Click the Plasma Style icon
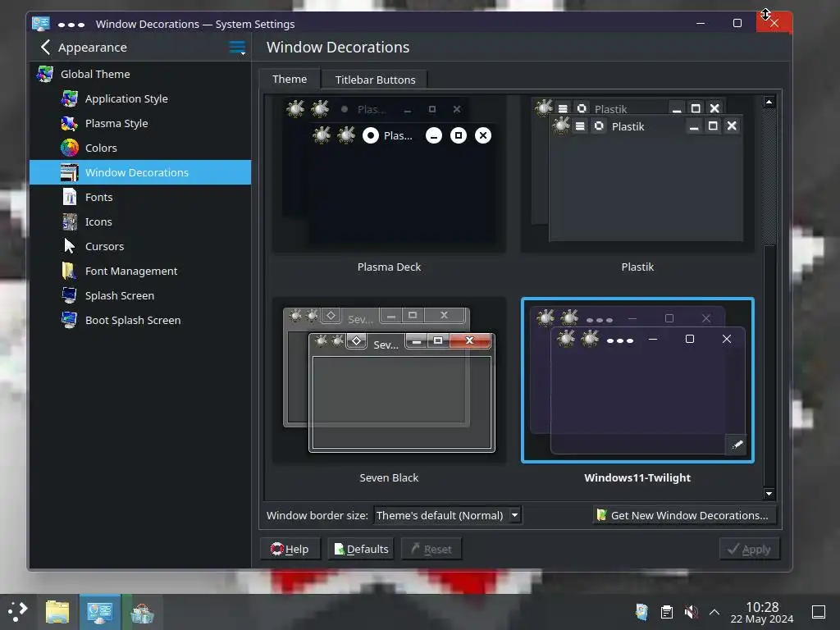 (69, 123)
